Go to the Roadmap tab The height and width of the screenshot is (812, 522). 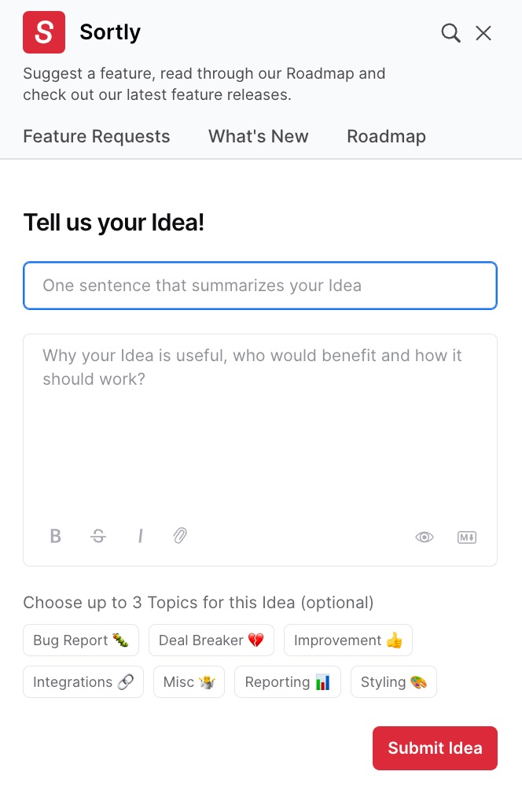pos(386,136)
